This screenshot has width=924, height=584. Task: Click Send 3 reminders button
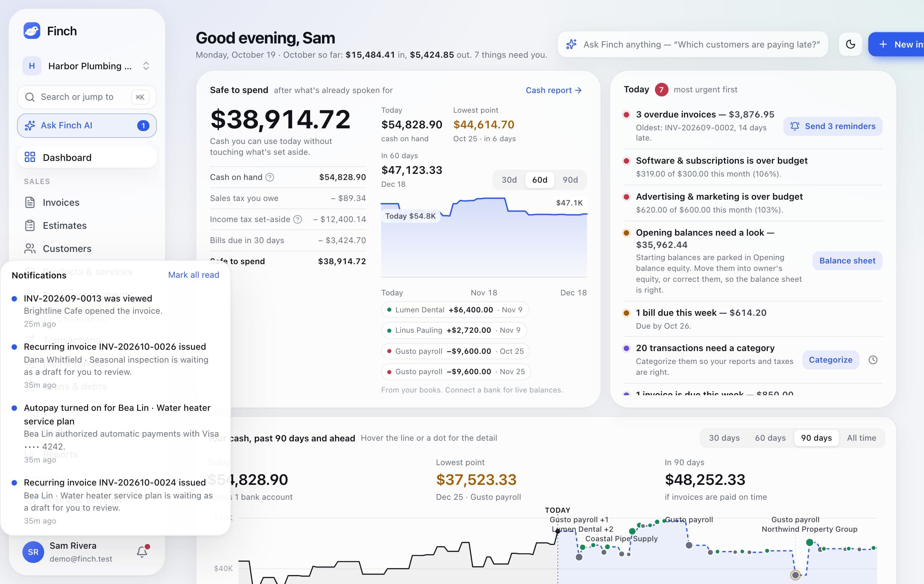(833, 126)
